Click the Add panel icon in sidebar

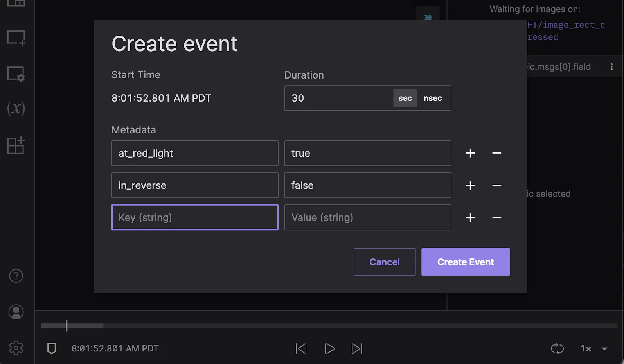pyautogui.click(x=16, y=38)
